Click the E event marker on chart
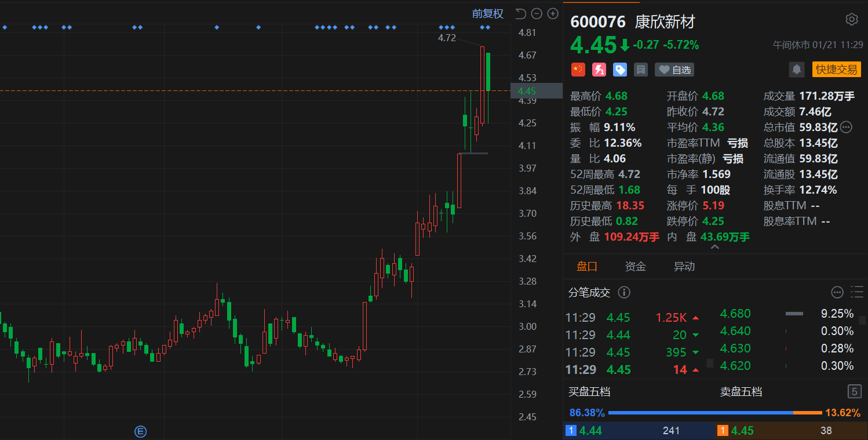 click(x=140, y=431)
